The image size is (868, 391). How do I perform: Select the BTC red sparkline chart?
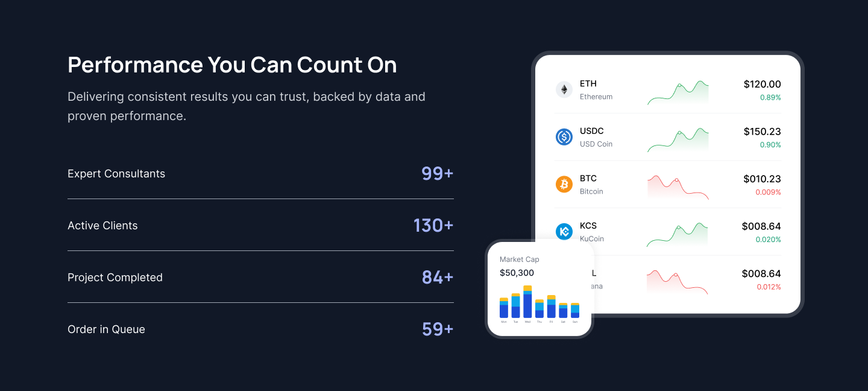[678, 187]
